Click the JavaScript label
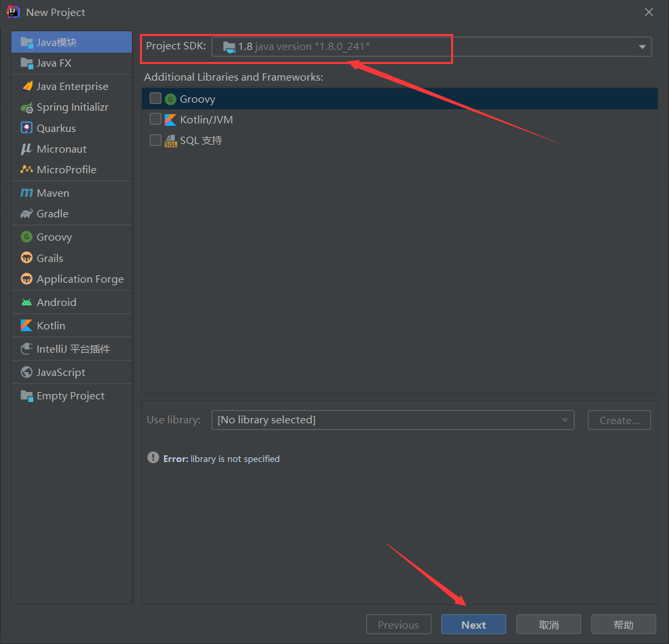 click(x=61, y=373)
